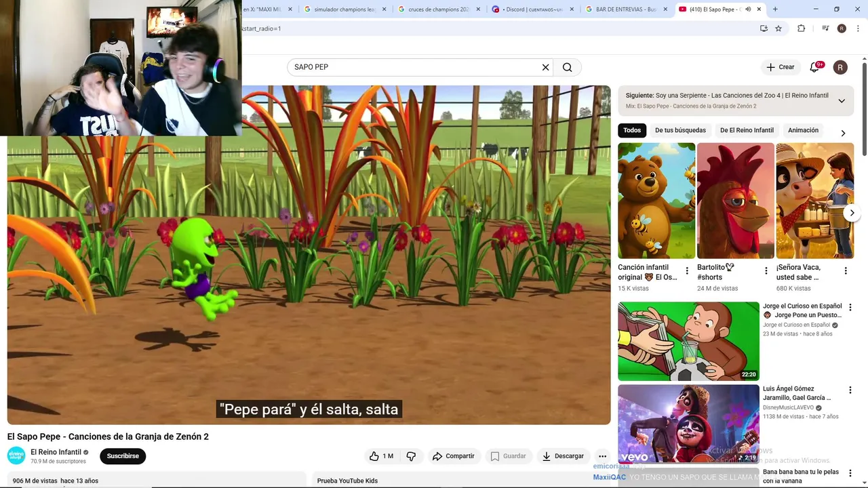868x488 pixels.
Task: Select the Animación filter chip
Action: coord(803,130)
